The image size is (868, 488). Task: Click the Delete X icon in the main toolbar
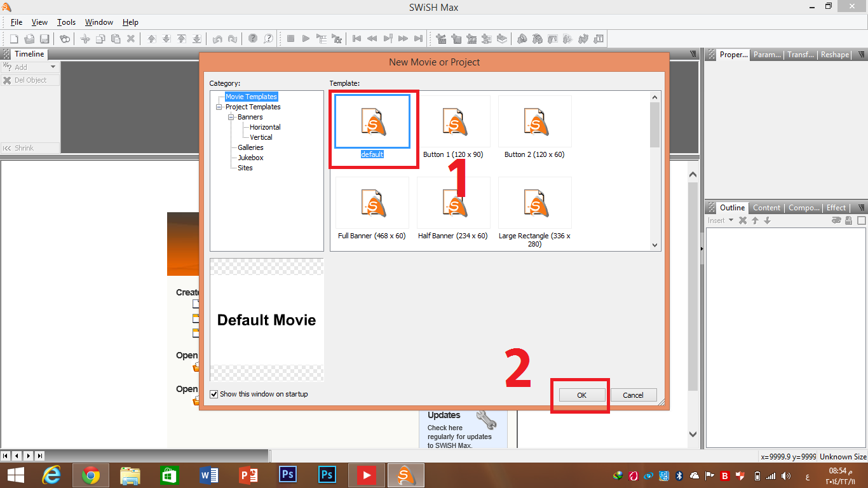click(x=131, y=39)
